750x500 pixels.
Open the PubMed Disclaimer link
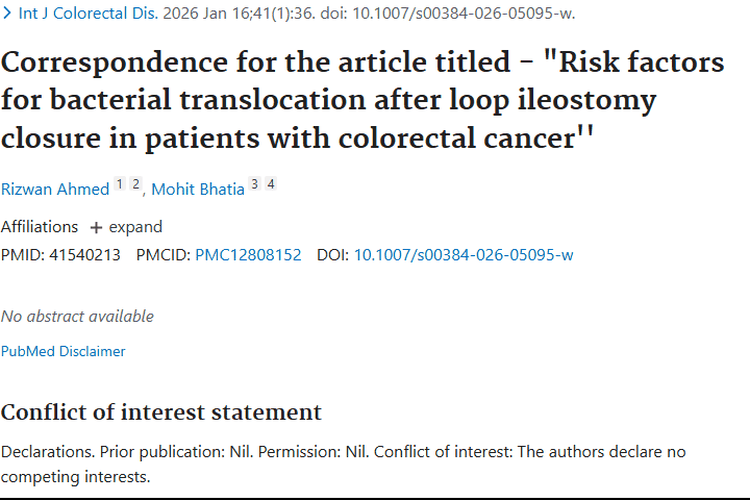[x=63, y=351]
